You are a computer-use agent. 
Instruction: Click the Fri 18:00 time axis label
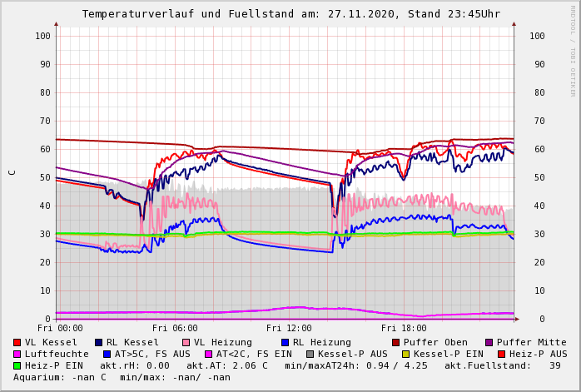tap(403, 328)
